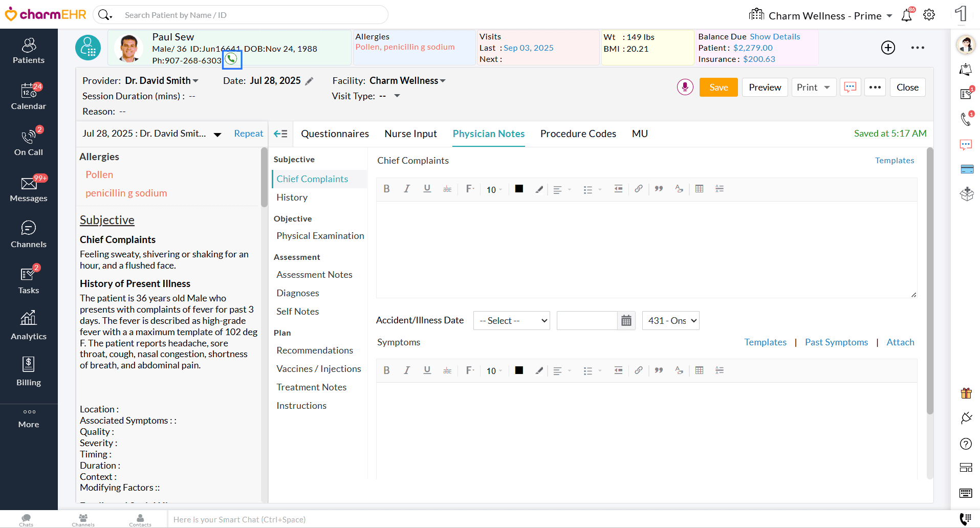Open the Accident/Illness Date Select dropdown
Viewport: 980px width, 528px height.
tap(511, 321)
